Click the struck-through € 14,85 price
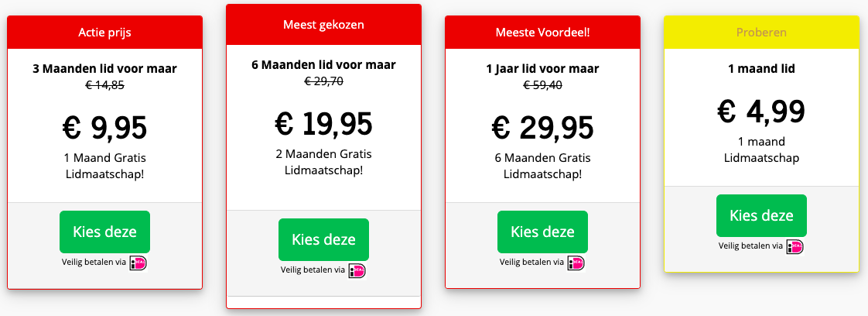868x316 pixels. [x=104, y=85]
